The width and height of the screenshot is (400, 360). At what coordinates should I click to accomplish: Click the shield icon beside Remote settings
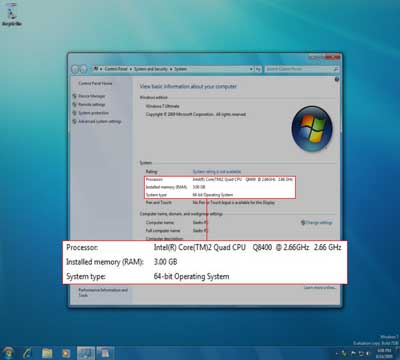tap(75, 104)
